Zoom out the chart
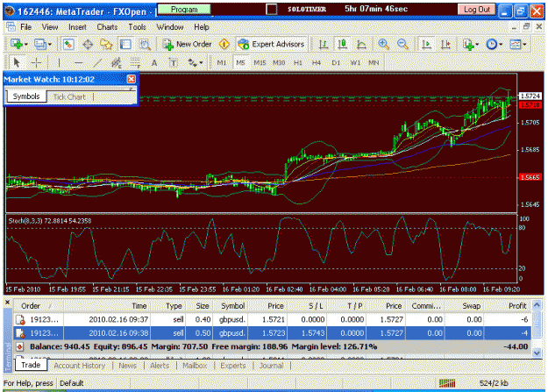Screen dimensions: 548x392 pyautogui.click(x=403, y=45)
